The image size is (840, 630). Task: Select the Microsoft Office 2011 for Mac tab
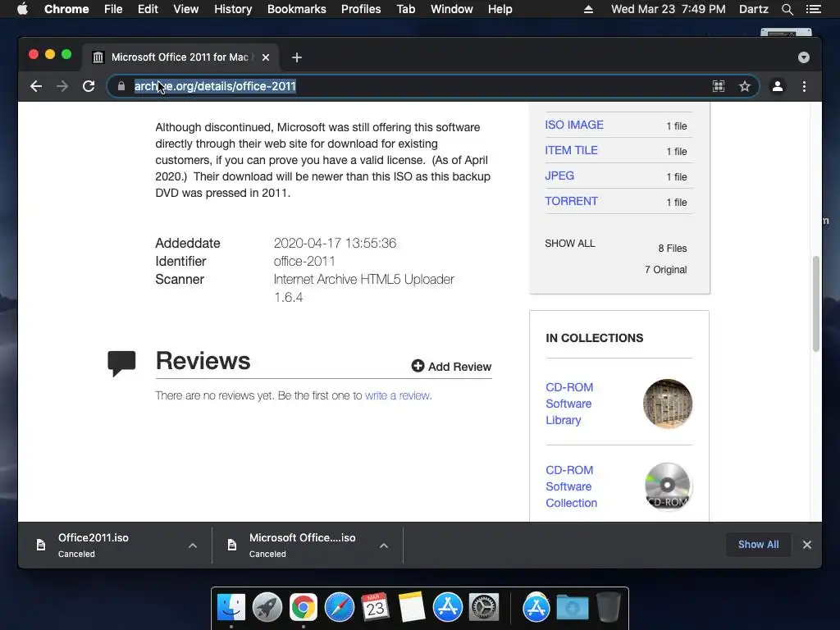click(x=180, y=57)
